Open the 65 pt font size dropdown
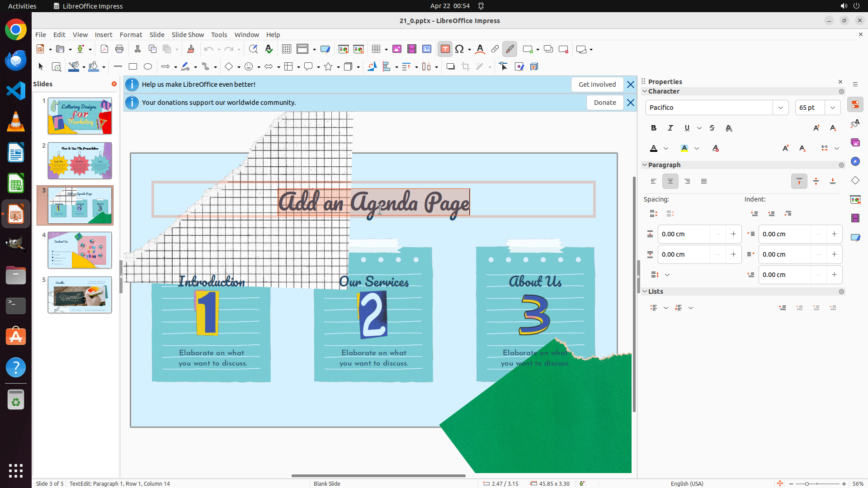This screenshot has height=488, width=868. [833, 108]
